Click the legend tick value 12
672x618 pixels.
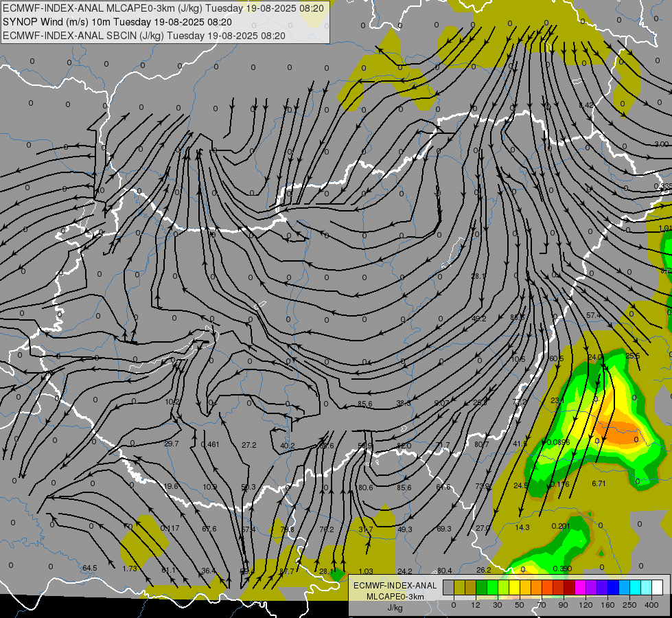pyautogui.click(x=475, y=605)
